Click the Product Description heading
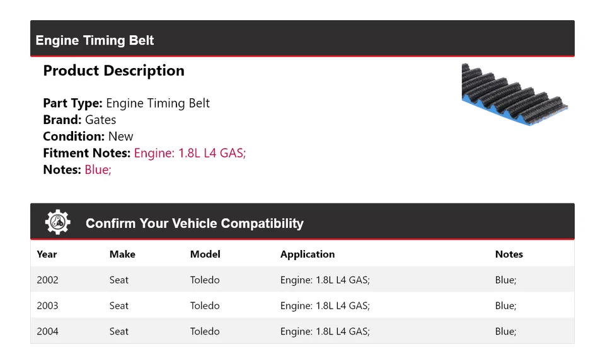The image size is (605, 364). [113, 71]
